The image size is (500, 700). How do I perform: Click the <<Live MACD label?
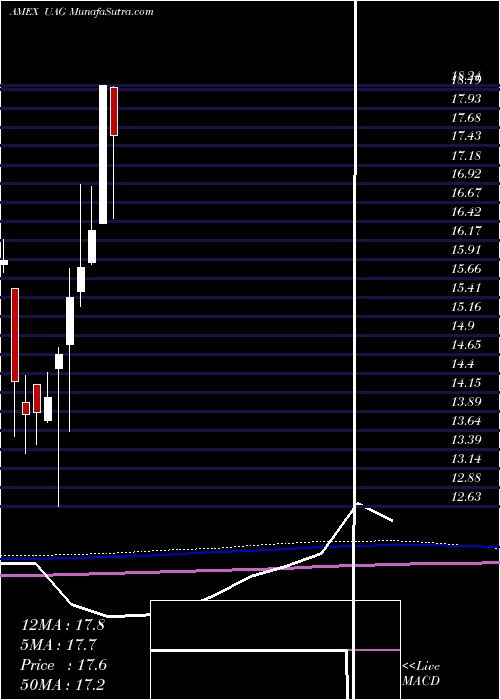click(x=421, y=673)
